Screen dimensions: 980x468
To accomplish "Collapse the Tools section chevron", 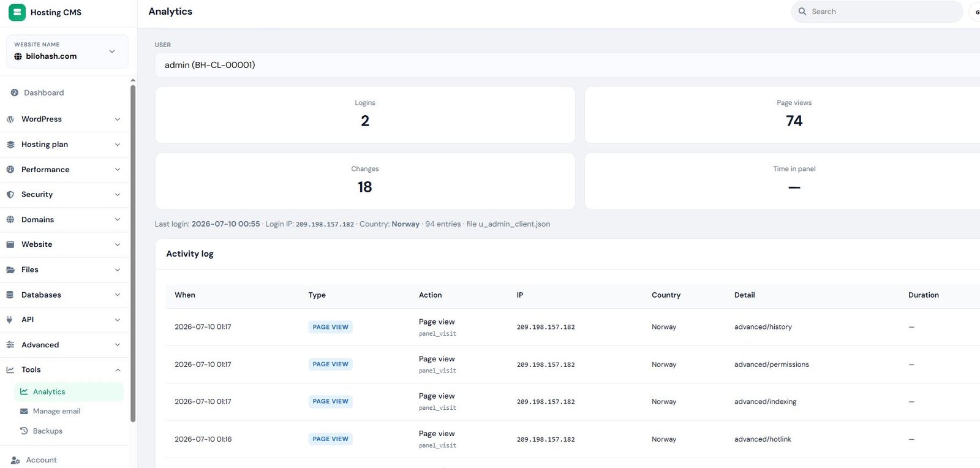I will click(x=118, y=370).
